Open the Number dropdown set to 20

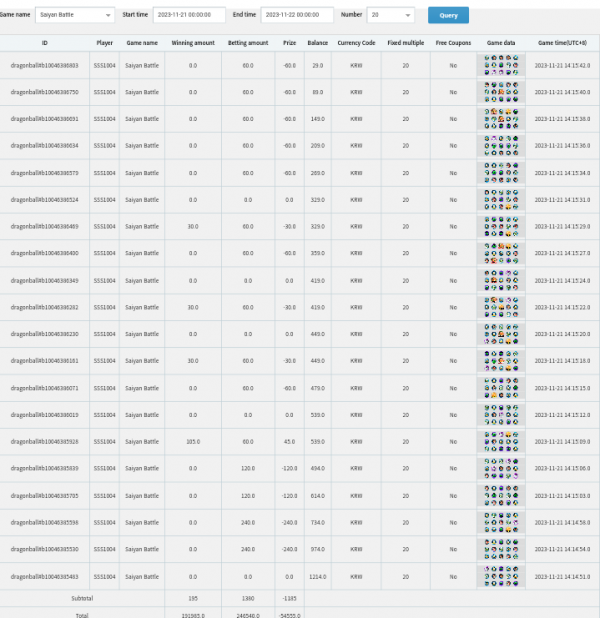click(x=391, y=15)
